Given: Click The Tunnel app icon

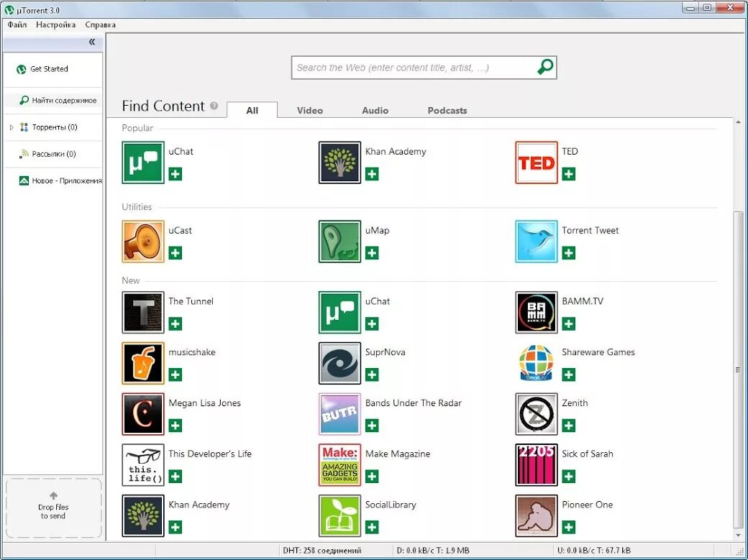Looking at the screenshot, I should coord(143,313).
